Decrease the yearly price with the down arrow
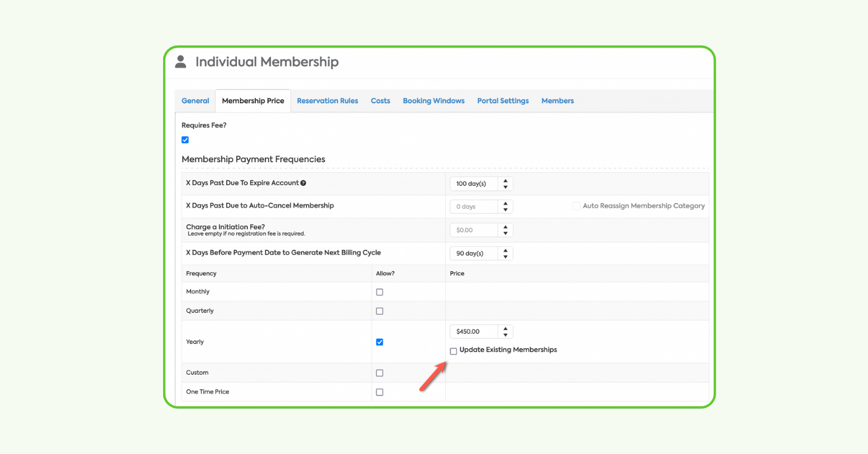This screenshot has width=868, height=454. (505, 334)
